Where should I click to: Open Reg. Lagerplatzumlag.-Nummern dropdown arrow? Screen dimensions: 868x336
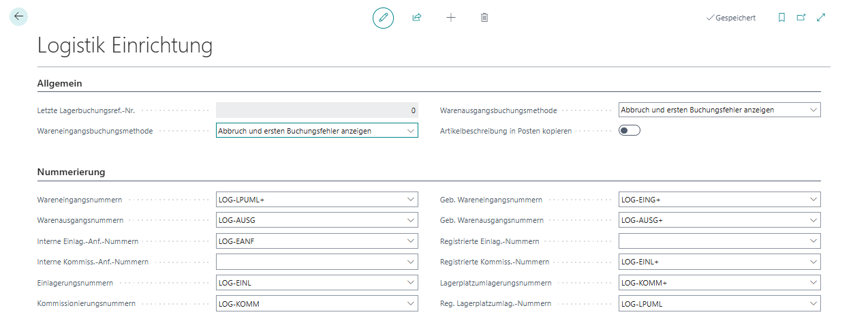pos(812,303)
